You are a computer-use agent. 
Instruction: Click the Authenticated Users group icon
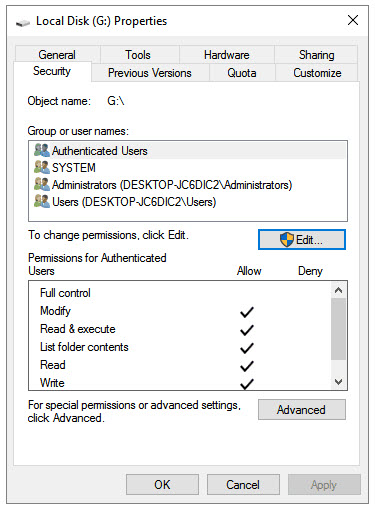point(42,150)
